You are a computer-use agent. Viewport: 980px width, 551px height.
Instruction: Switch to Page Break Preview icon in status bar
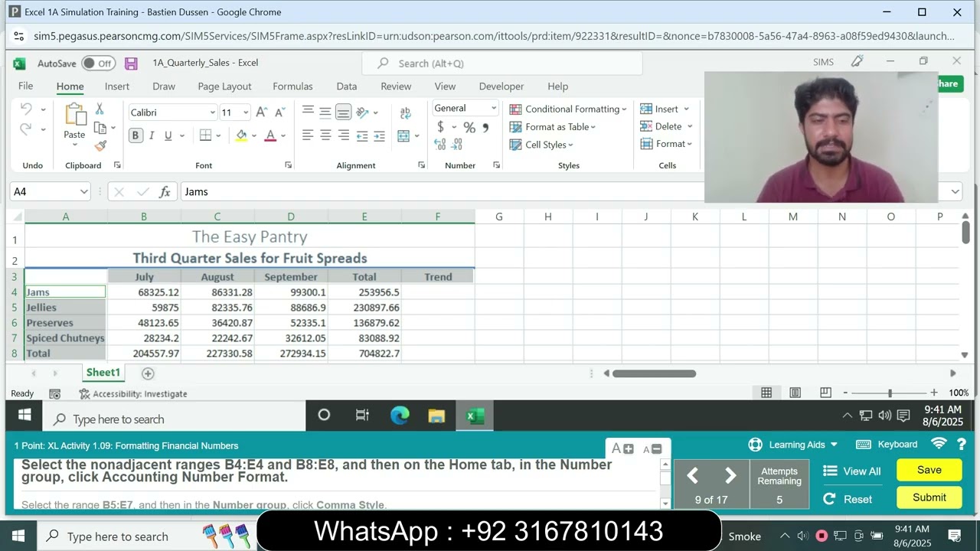[x=825, y=393]
